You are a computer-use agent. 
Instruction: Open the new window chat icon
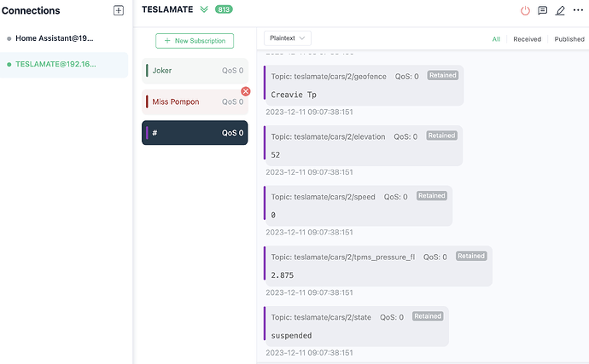542,11
